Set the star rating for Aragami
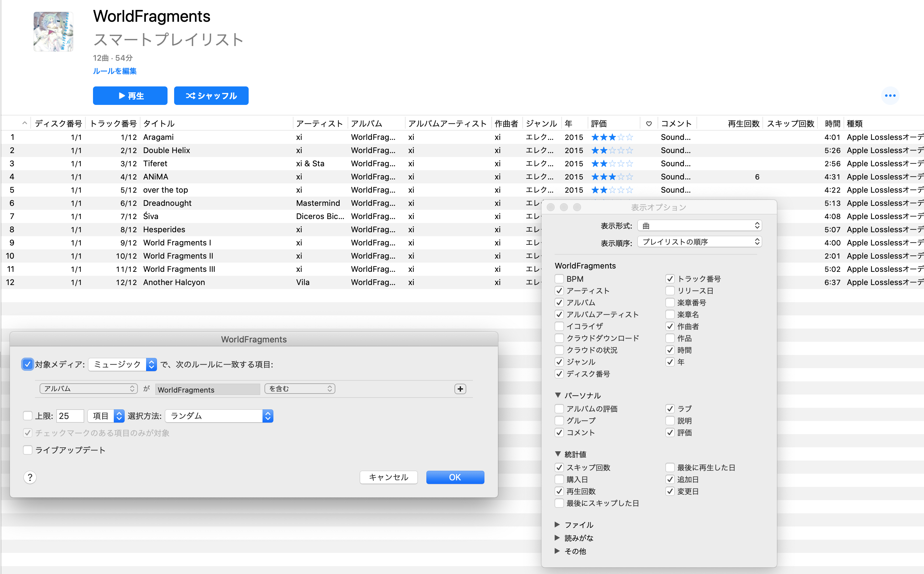Screen dimensions: 924x574 click(612, 137)
